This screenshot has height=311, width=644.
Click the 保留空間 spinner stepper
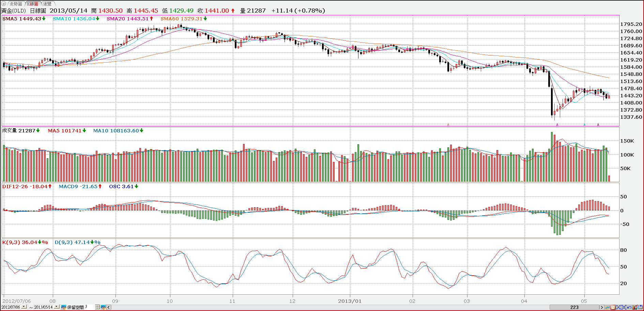(97, 307)
